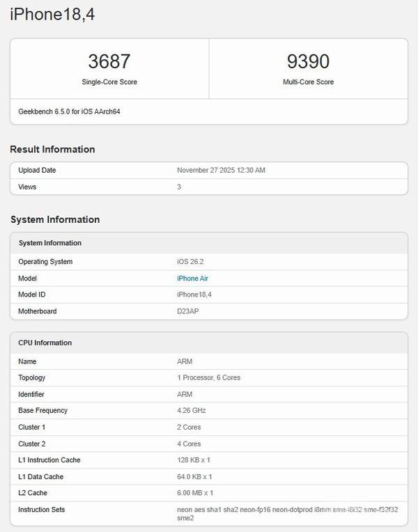Screen dimensions: 418x532
Task: Click the Cluster 1 row label
Action: tap(33, 427)
